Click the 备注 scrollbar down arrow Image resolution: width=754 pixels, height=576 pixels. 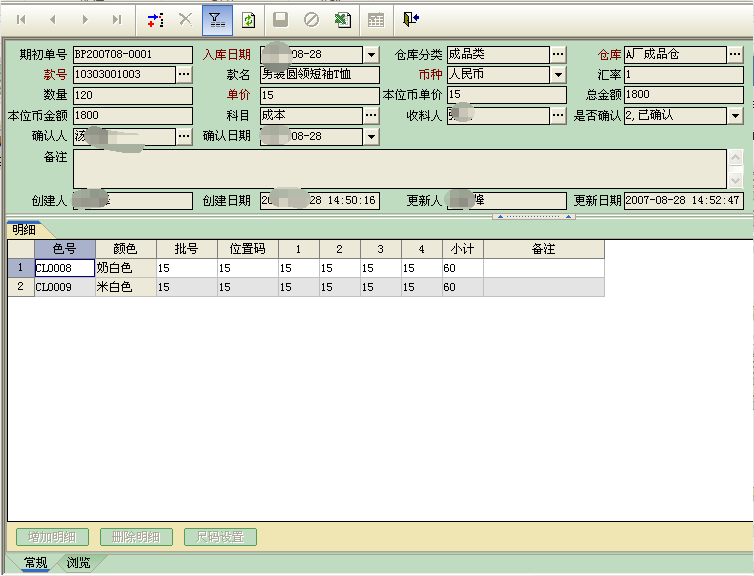click(x=735, y=180)
